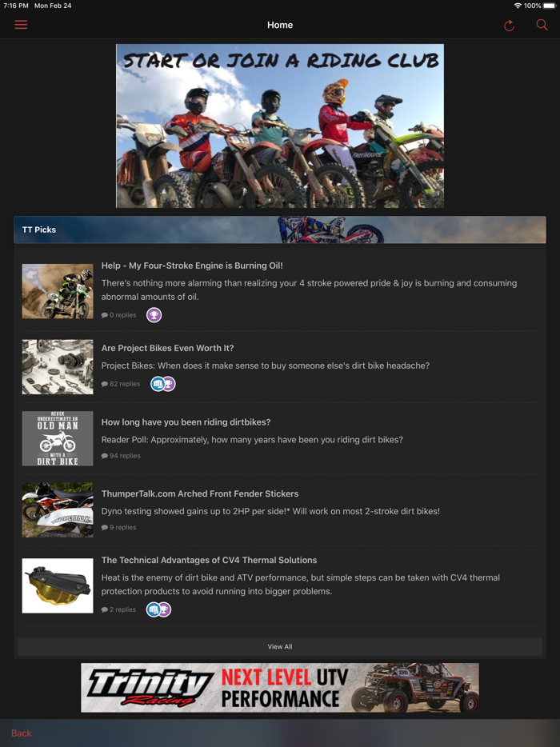The height and width of the screenshot is (747, 560).
Task: Open 'Are Project Bikes Even Worth It?' article
Action: (x=167, y=348)
